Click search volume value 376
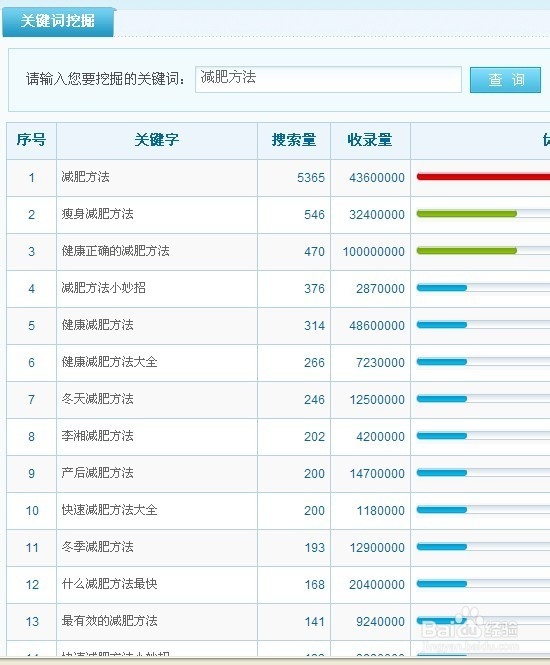The image size is (550, 665). tap(314, 289)
